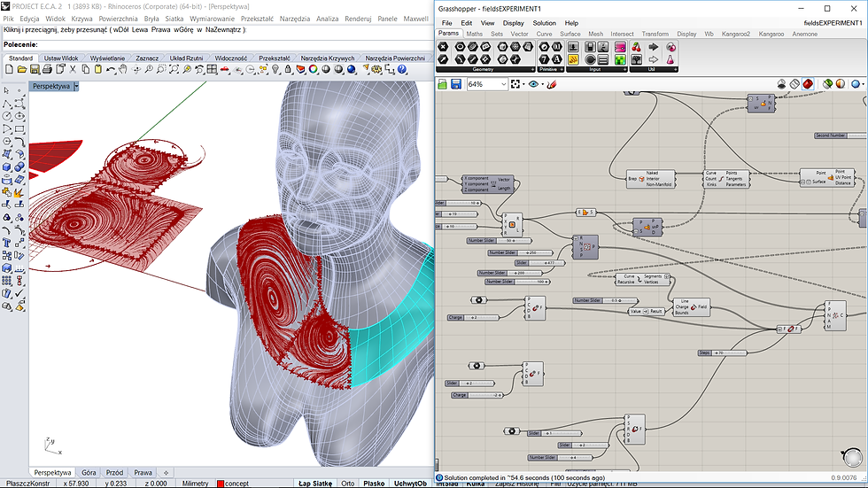Switch to the Narzędzia Krzywych toolbar tab
Viewport: 868px width, 488px height.
[327, 58]
